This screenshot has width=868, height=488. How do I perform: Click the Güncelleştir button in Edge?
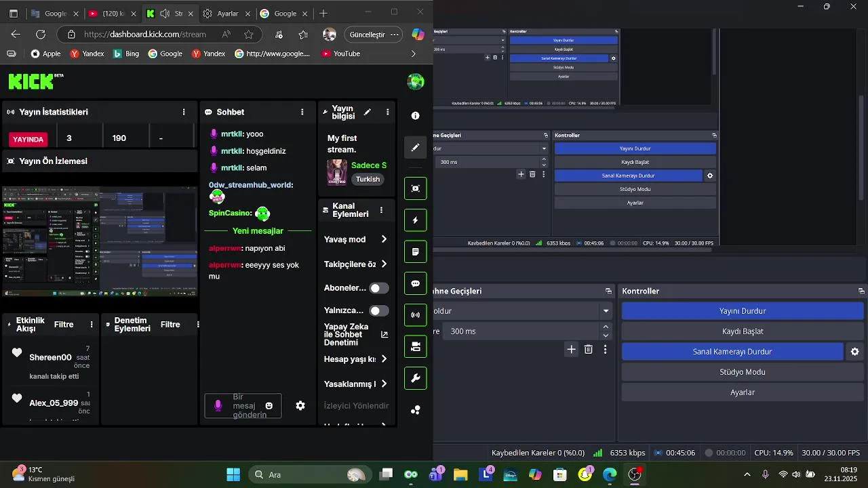tap(367, 35)
